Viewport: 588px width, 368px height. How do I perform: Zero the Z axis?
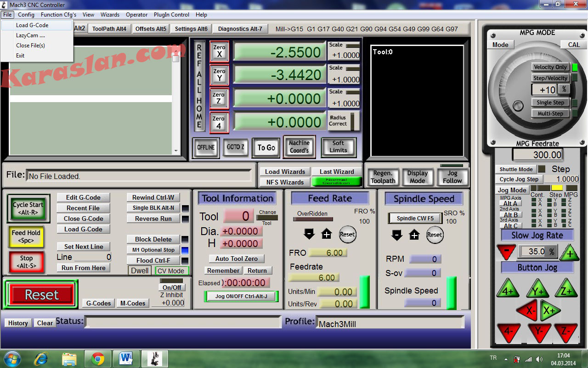219,98
